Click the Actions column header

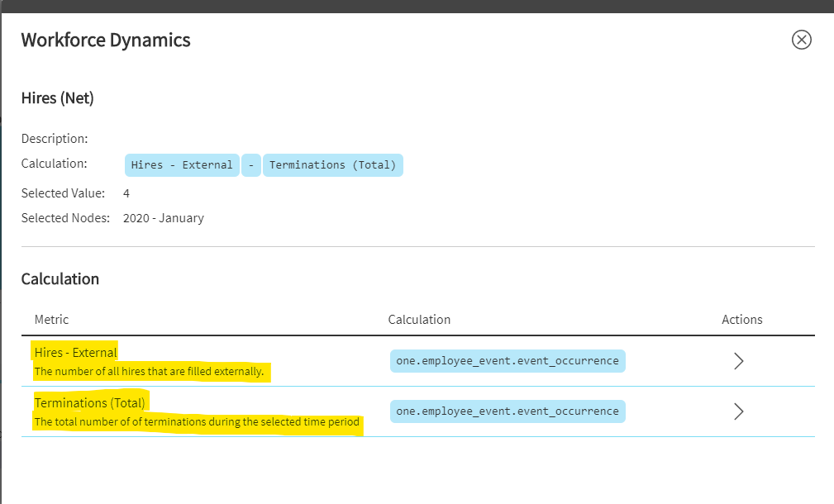coord(741,320)
